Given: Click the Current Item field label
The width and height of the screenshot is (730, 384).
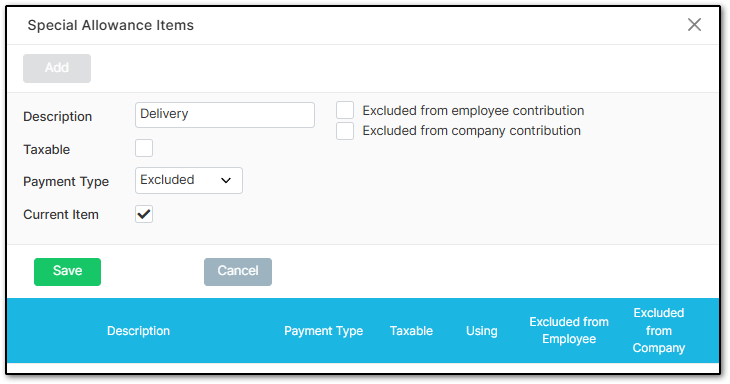Looking at the screenshot, I should pos(61,215).
